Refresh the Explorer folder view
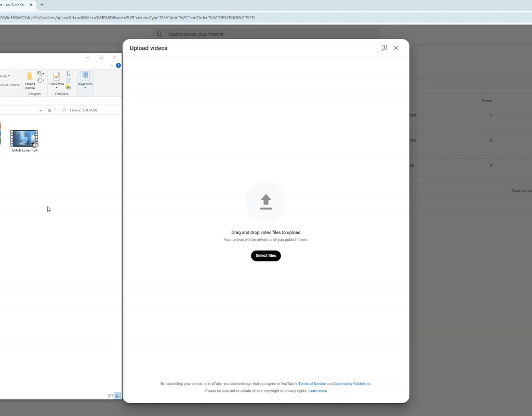This screenshot has height=416, width=532. pos(50,110)
